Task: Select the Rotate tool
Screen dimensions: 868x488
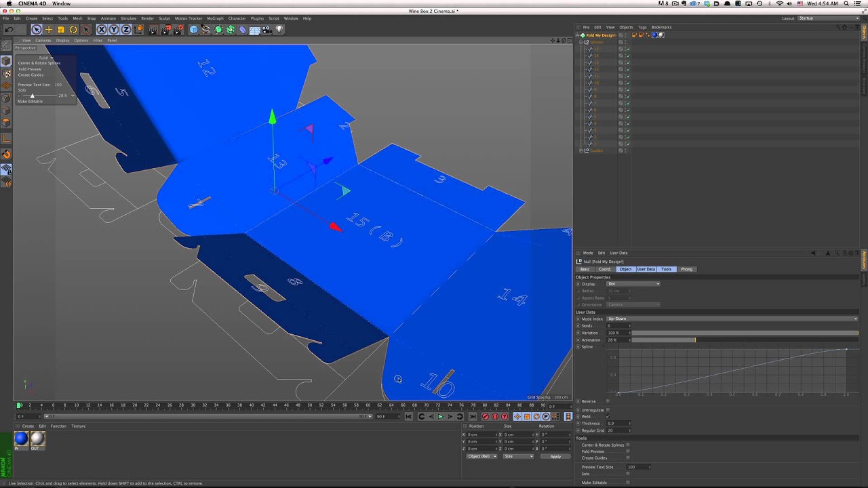Action: point(73,30)
